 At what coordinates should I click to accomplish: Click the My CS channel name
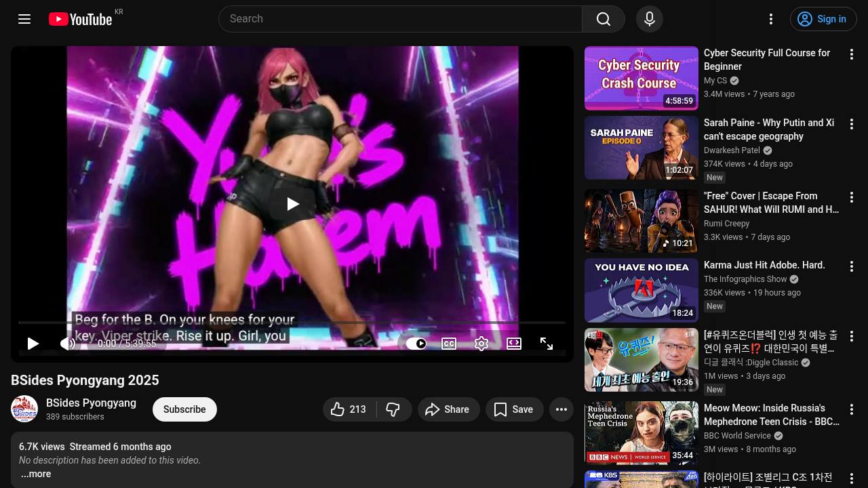point(715,81)
